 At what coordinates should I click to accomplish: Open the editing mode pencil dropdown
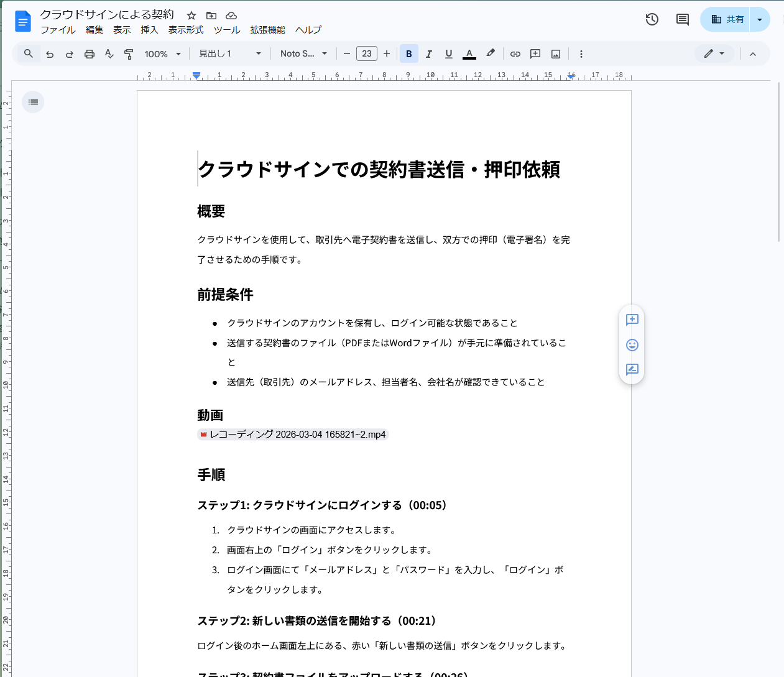(714, 54)
